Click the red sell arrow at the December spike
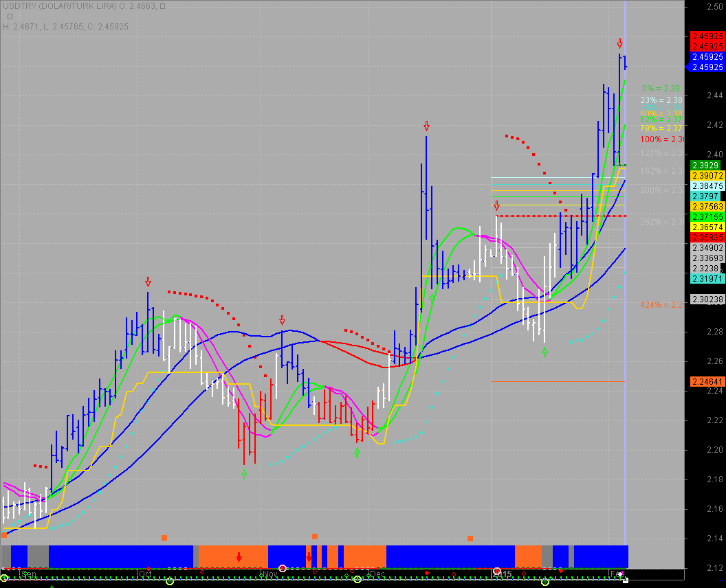Screen dimensions: 726x588 coord(426,126)
